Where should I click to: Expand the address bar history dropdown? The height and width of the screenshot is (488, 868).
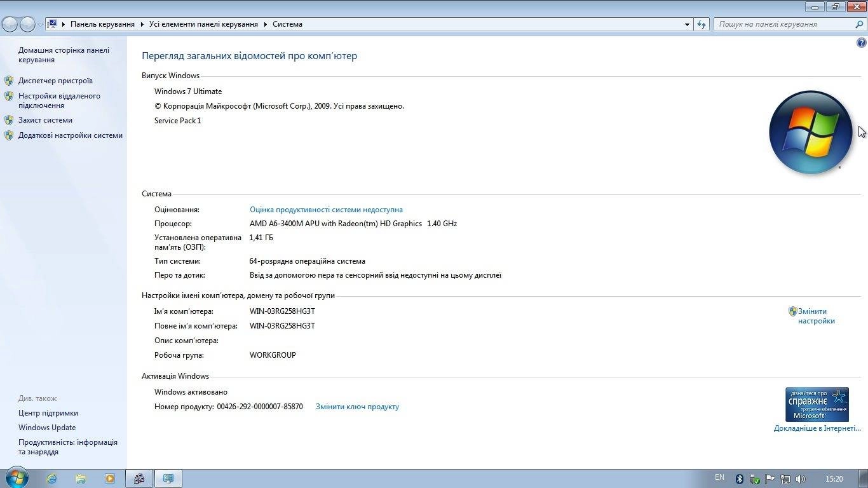(x=688, y=24)
